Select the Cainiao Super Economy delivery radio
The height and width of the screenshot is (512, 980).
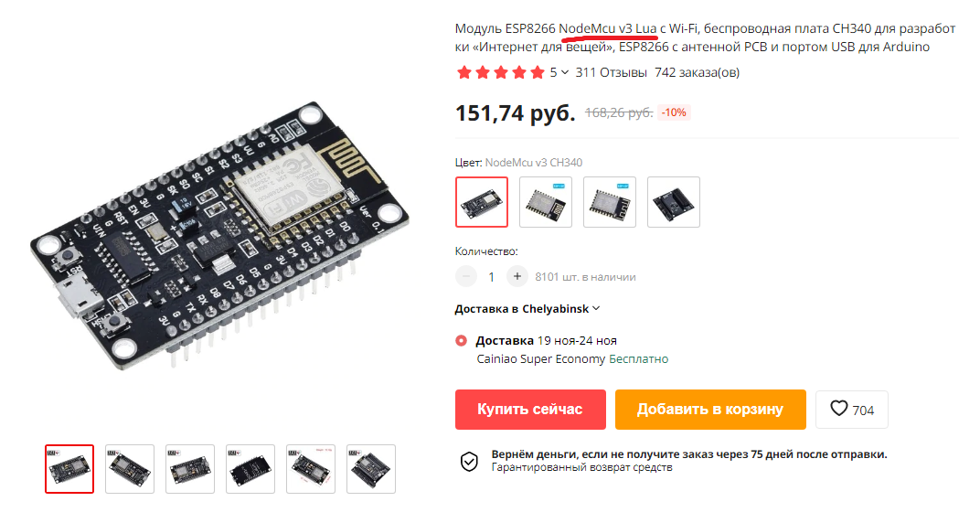pos(462,341)
